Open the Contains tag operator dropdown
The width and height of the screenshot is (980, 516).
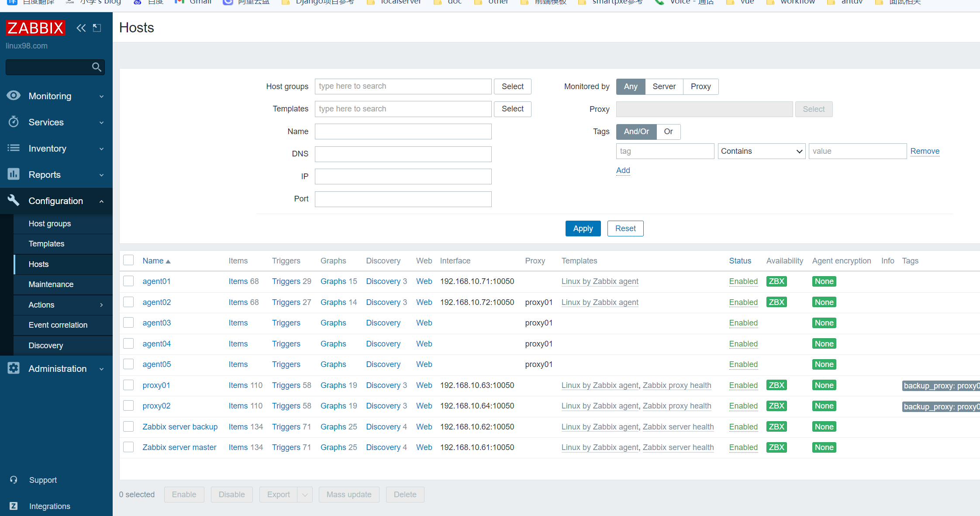(761, 151)
